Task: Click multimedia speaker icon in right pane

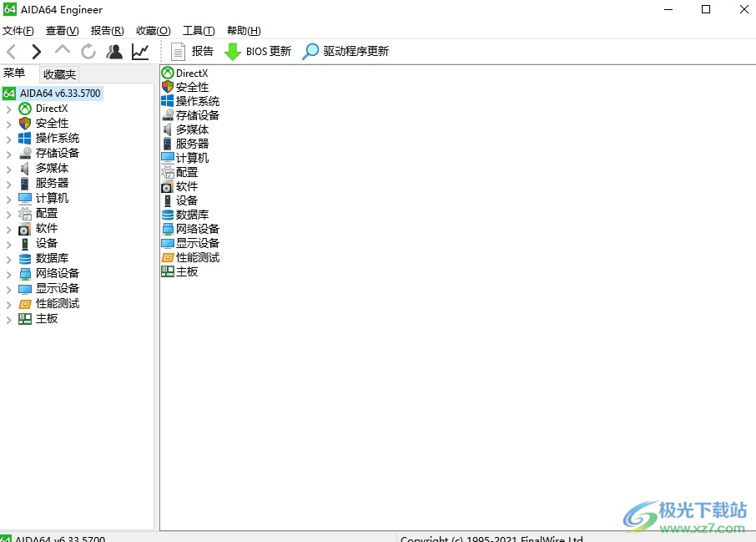Action: click(x=167, y=129)
